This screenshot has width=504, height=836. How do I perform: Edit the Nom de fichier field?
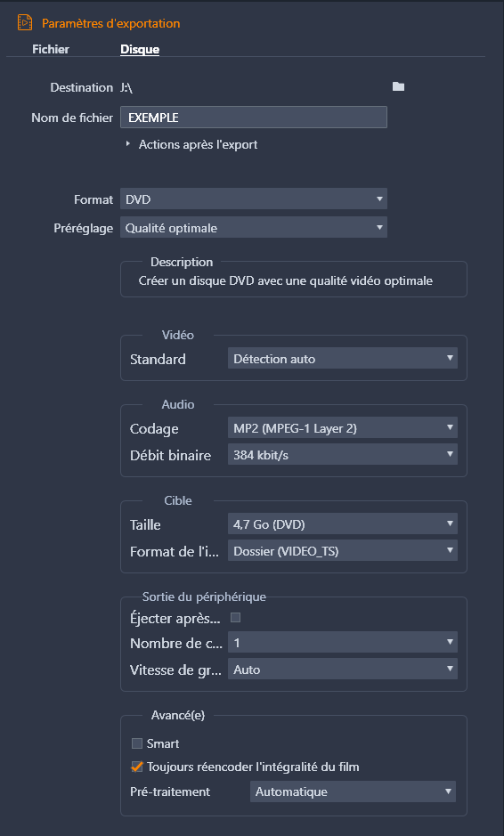coord(253,118)
